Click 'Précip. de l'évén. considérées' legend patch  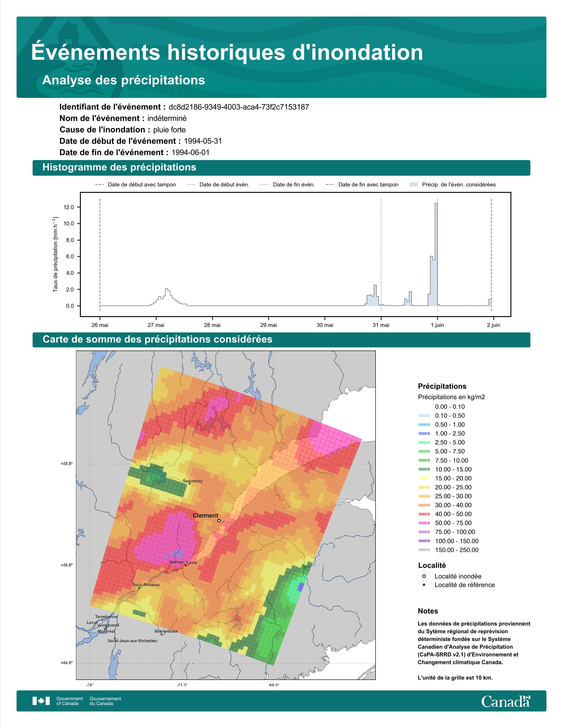(x=414, y=185)
